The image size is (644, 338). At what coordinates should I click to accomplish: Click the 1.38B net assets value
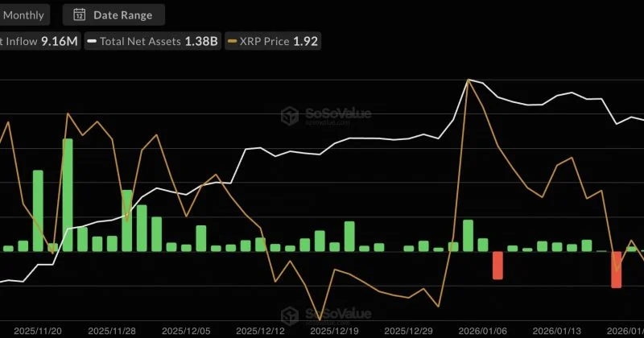coord(201,41)
